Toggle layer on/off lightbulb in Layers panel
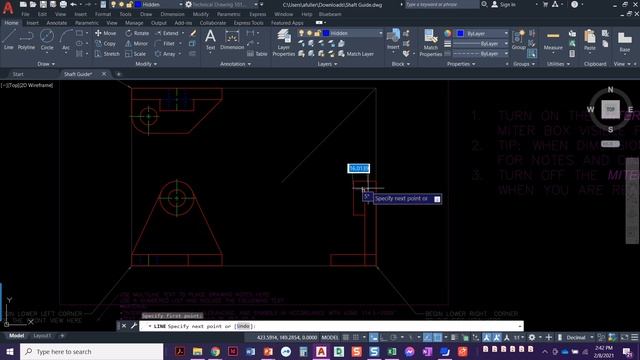The height and width of the screenshot is (360, 640). [301, 33]
